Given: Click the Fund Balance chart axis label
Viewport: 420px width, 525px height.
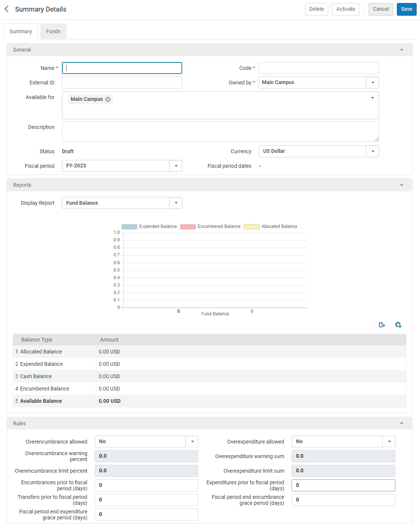Looking at the screenshot, I should [215, 314].
